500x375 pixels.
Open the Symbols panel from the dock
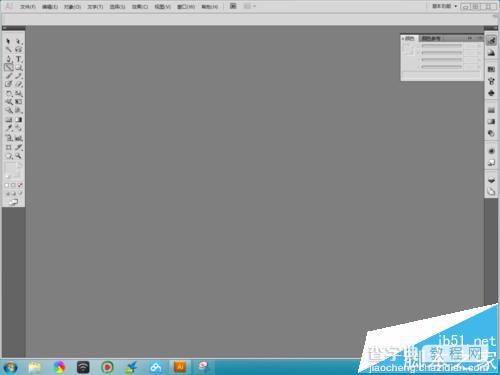491,93
